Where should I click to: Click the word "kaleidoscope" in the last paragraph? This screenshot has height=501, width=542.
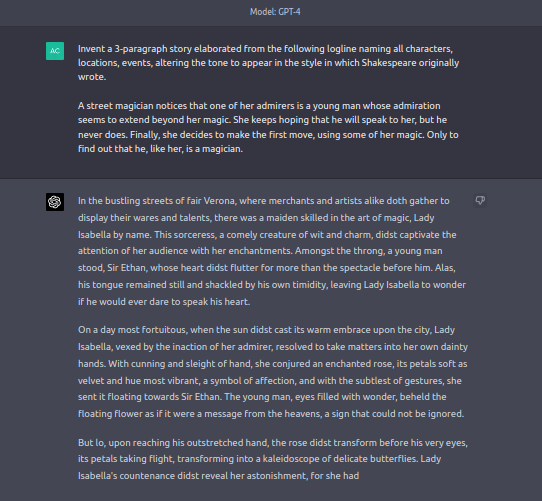tap(291, 459)
